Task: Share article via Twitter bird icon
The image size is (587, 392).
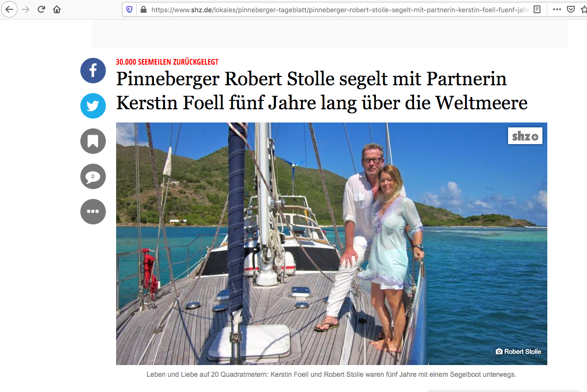Action: click(x=93, y=105)
